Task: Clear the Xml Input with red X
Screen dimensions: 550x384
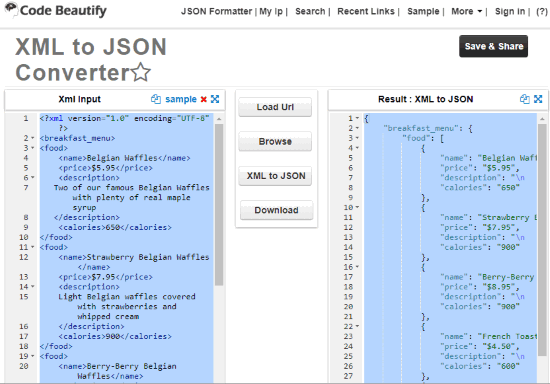Action: pyautogui.click(x=203, y=99)
